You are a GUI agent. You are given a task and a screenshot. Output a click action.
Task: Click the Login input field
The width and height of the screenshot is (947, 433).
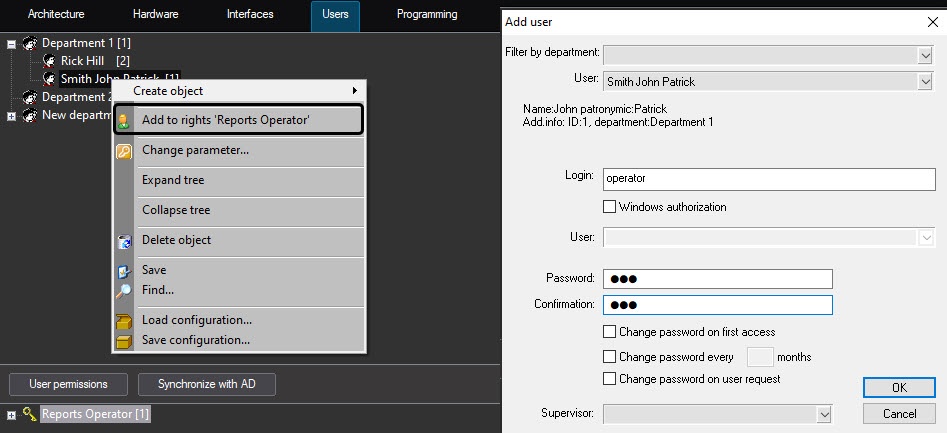(768, 178)
